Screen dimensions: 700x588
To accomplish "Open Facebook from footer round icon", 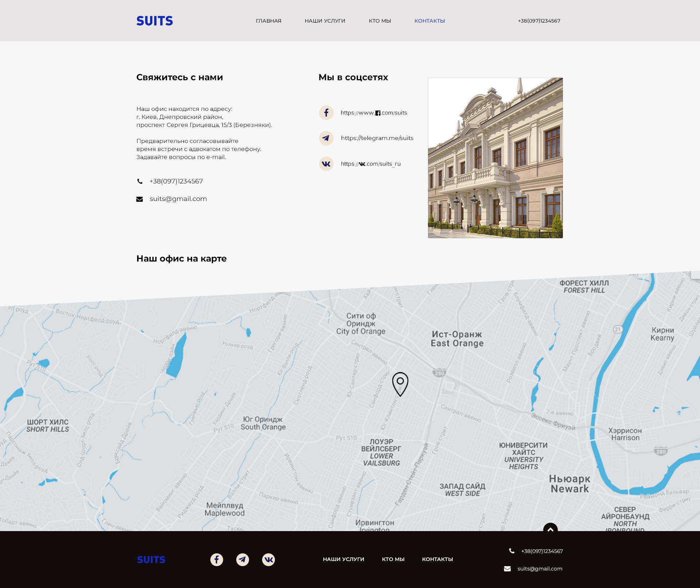I will click(x=217, y=560).
